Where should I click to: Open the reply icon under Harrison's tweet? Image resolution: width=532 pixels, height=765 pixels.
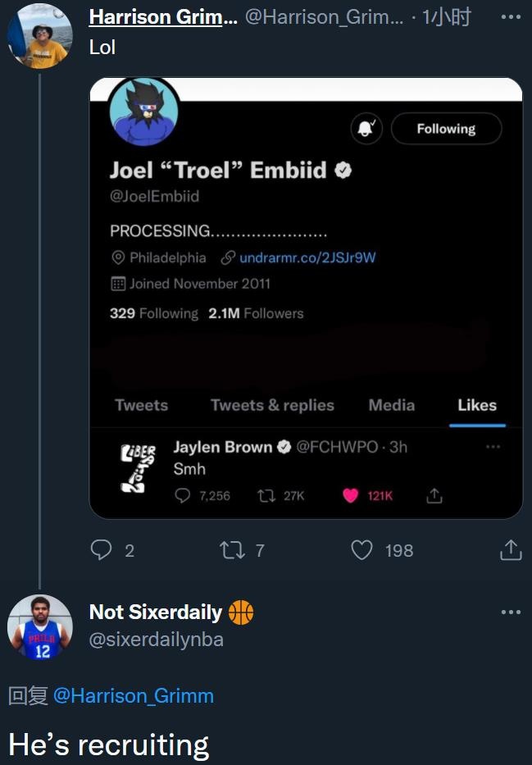pos(101,550)
